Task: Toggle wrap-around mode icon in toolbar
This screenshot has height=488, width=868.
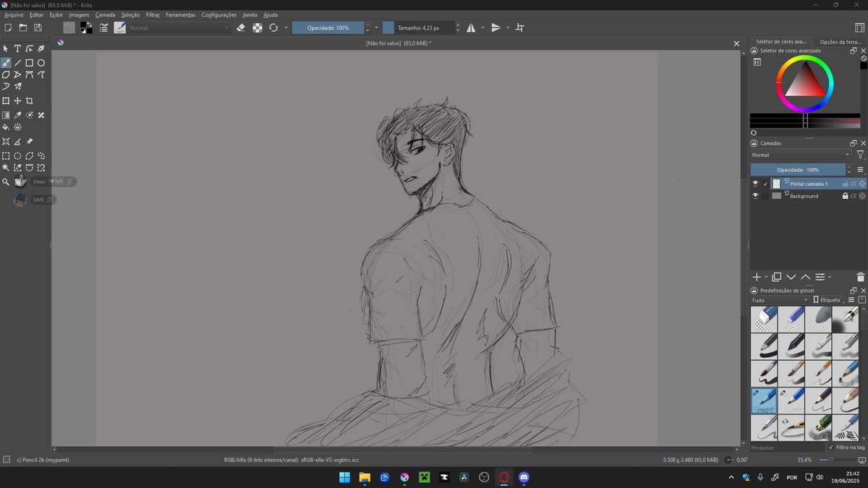Action: tap(519, 27)
